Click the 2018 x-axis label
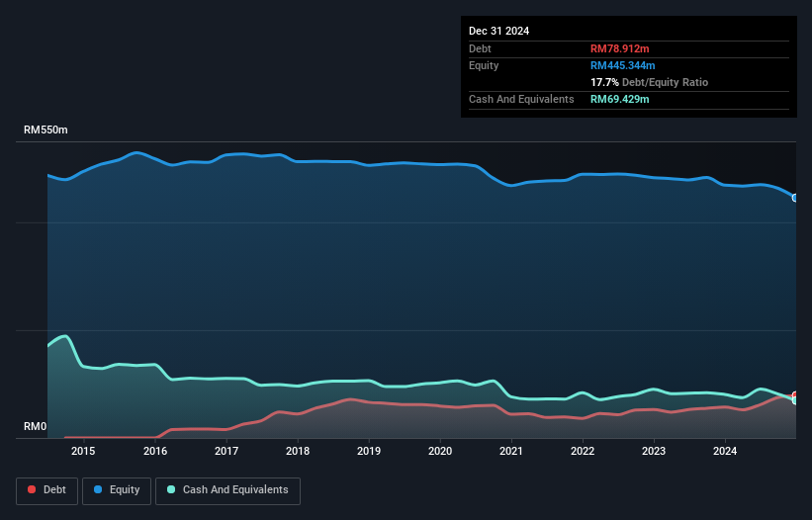Screen dimensions: 812x520 298,451
